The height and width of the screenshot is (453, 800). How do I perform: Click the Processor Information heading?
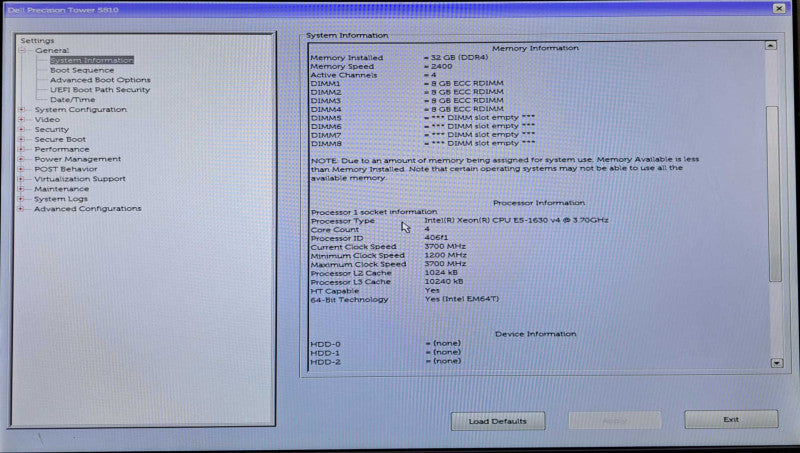tap(539, 203)
